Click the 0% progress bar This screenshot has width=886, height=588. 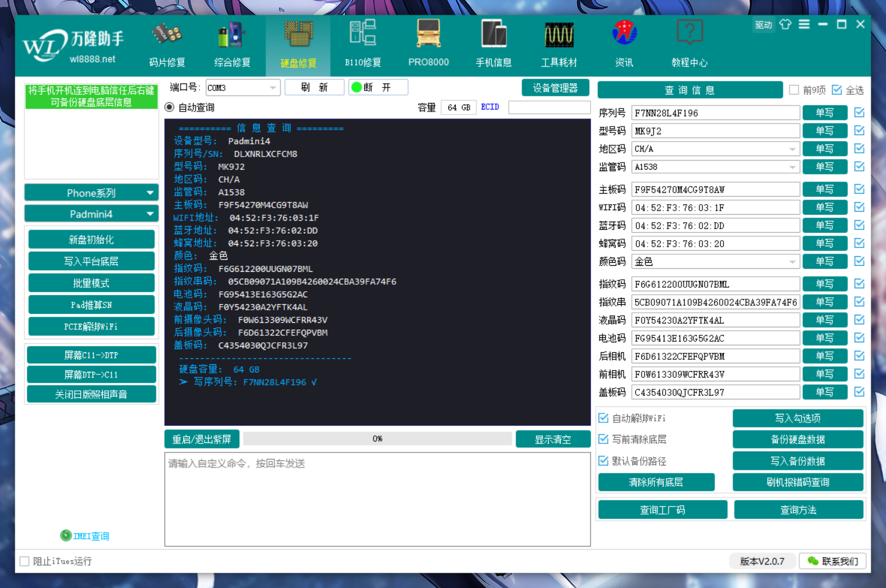(x=377, y=439)
